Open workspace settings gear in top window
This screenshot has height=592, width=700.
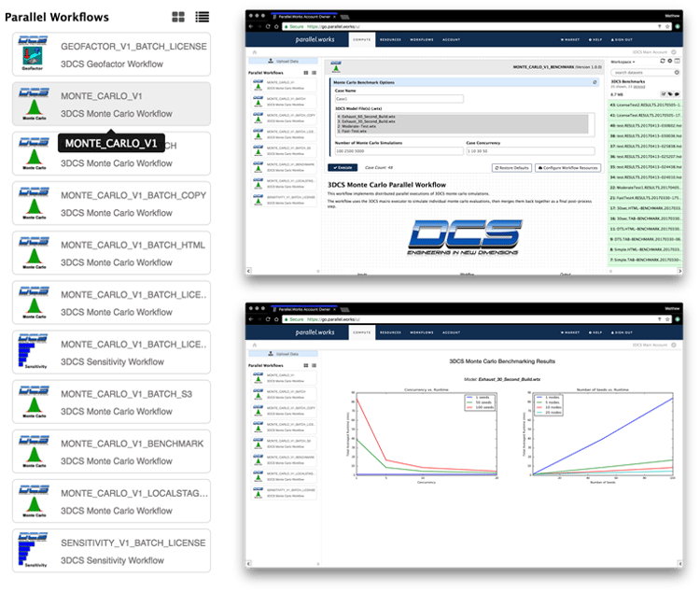point(669,62)
